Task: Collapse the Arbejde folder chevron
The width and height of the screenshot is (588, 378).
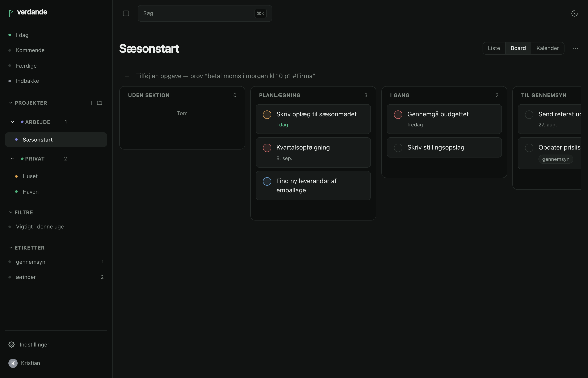Action: pyautogui.click(x=12, y=122)
